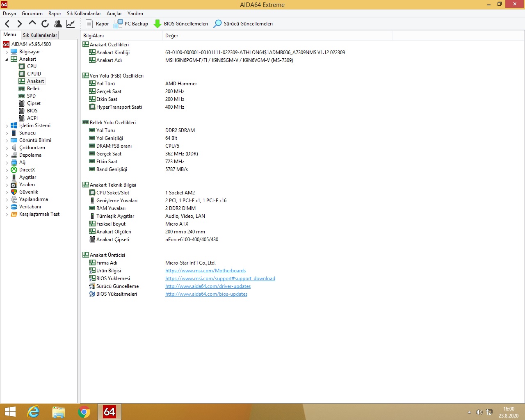The height and width of the screenshot is (420, 525).
Task: Expand the Bilgisayar tree node
Action: pyautogui.click(x=7, y=52)
